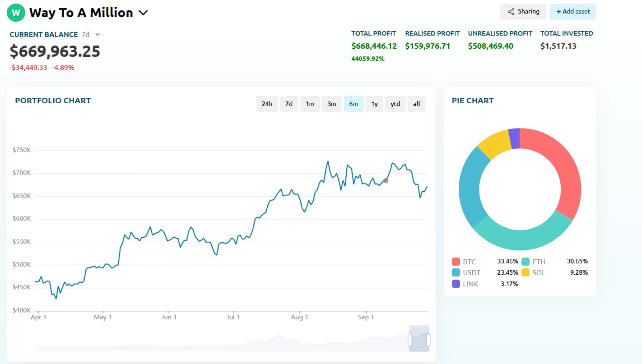The width and height of the screenshot is (642, 364).
Task: Click the left handle of chart range slider
Action: (410, 340)
